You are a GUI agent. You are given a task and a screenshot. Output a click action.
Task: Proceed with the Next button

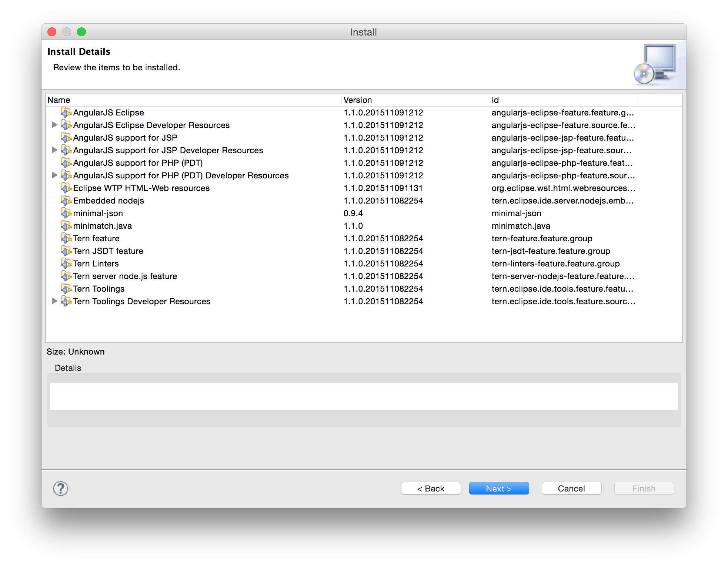tap(499, 489)
